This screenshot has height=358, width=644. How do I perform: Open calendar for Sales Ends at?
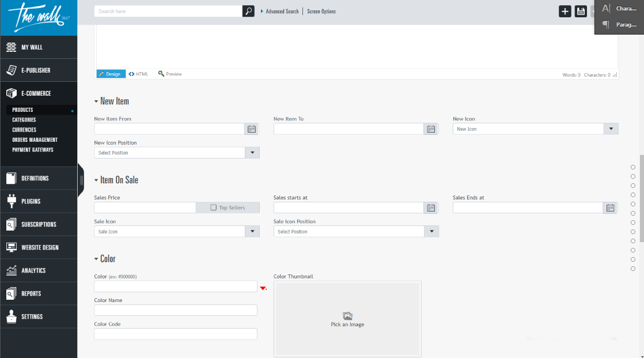610,208
